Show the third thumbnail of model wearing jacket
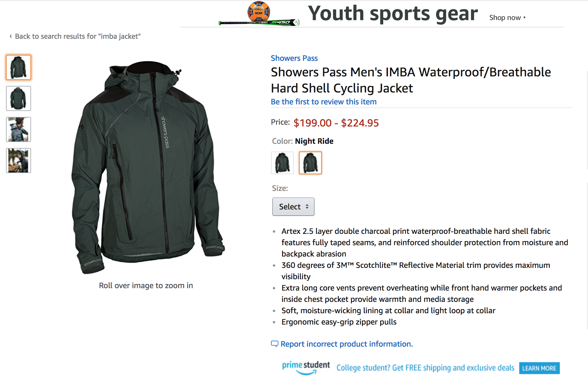The width and height of the screenshot is (588, 389). click(19, 129)
